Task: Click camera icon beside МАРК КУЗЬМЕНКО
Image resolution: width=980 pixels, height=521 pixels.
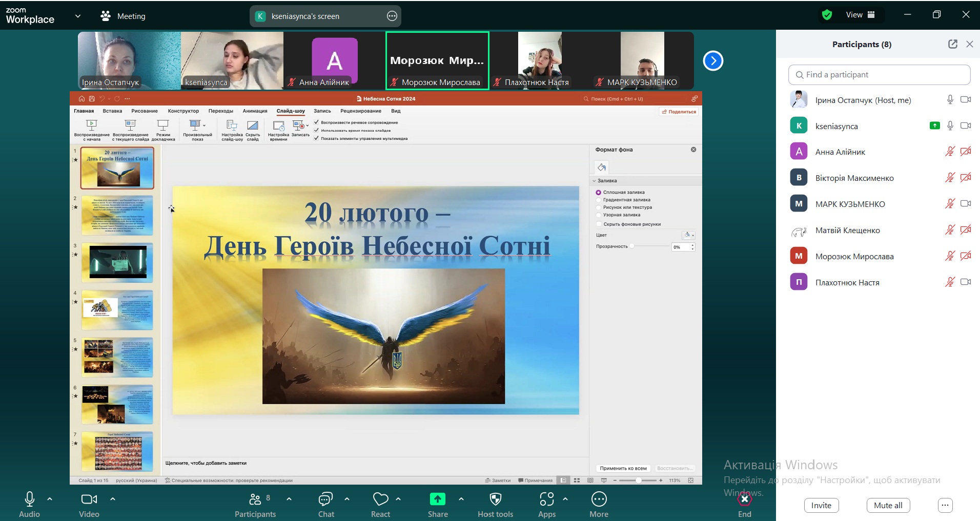Action: [966, 203]
